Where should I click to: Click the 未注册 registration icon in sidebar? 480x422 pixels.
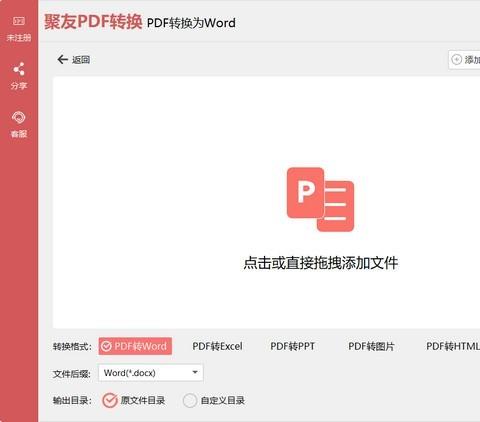point(19,21)
